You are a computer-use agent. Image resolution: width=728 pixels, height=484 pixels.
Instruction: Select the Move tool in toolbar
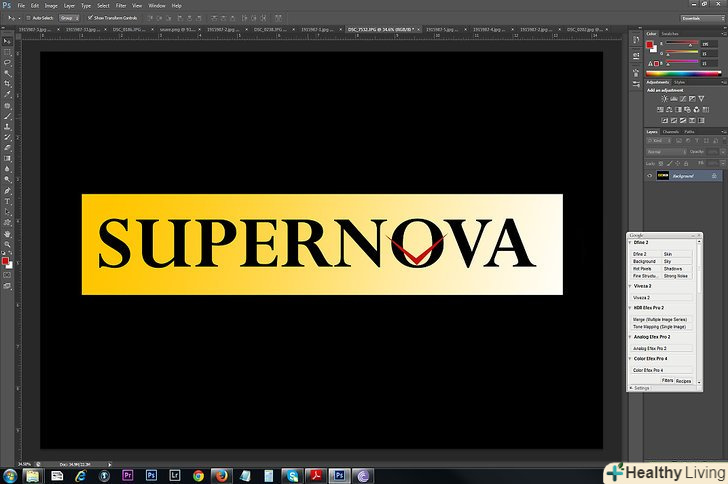pos(8,41)
